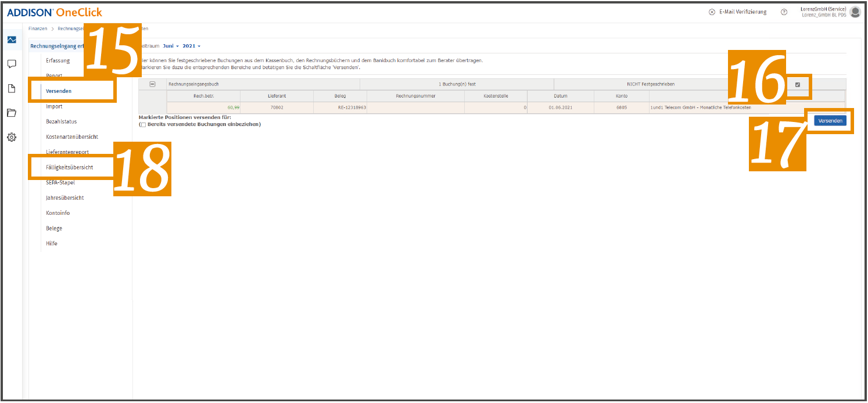Click the Rech.betr. column header
This screenshot has height=403, width=868.
(203, 96)
